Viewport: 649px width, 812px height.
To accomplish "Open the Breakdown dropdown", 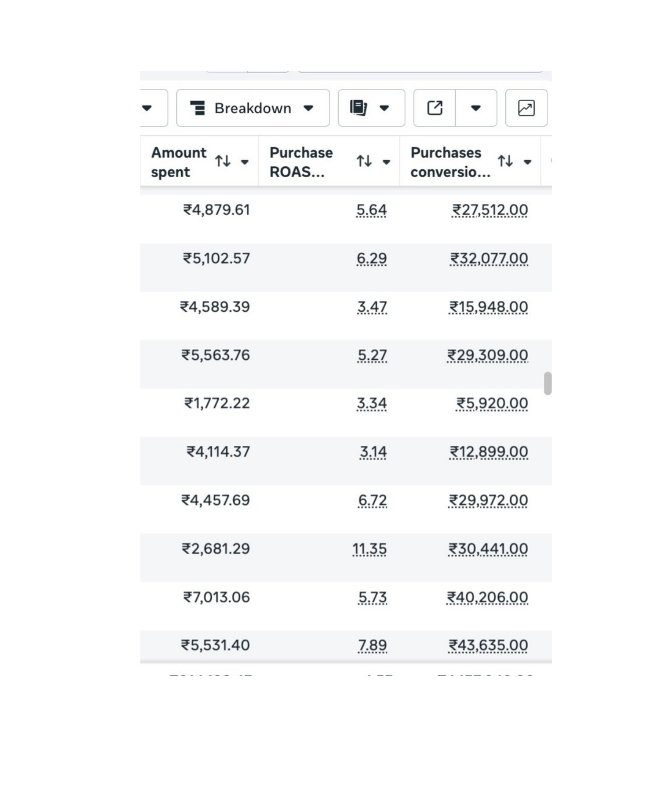I will [253, 108].
